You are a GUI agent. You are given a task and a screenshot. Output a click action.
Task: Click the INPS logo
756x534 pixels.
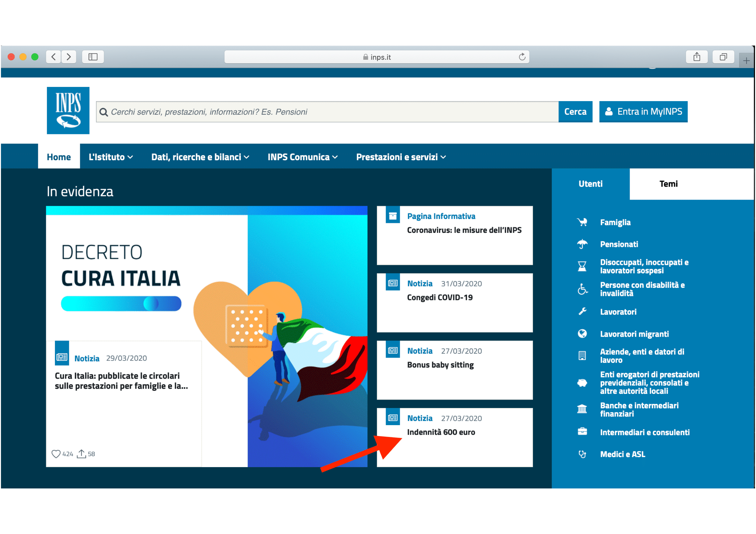pos(68,110)
